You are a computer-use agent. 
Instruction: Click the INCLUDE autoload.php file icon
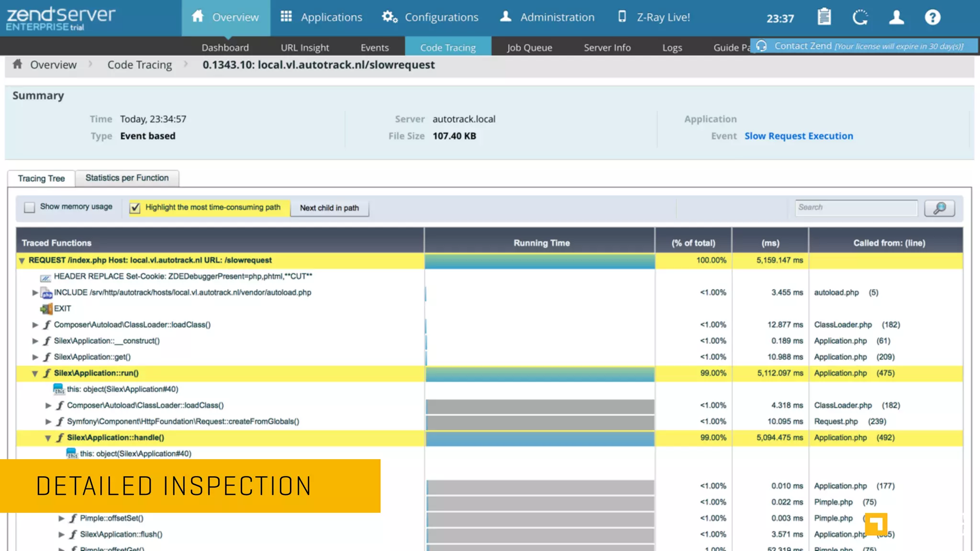tap(46, 293)
